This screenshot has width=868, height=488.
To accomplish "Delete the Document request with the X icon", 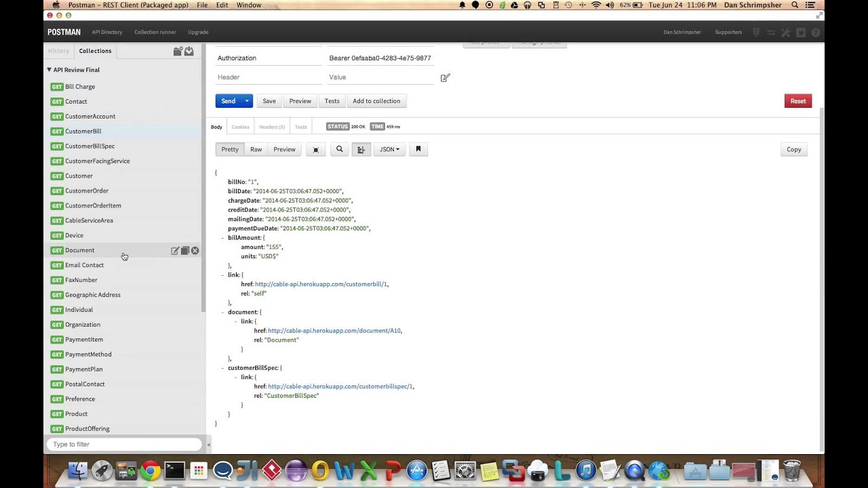I will pos(195,251).
